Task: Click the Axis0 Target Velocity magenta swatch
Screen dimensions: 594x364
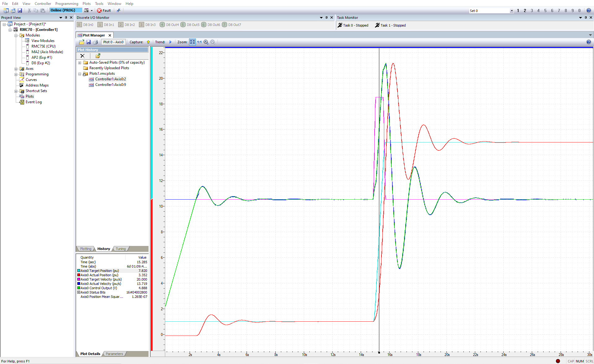Action: (79, 279)
